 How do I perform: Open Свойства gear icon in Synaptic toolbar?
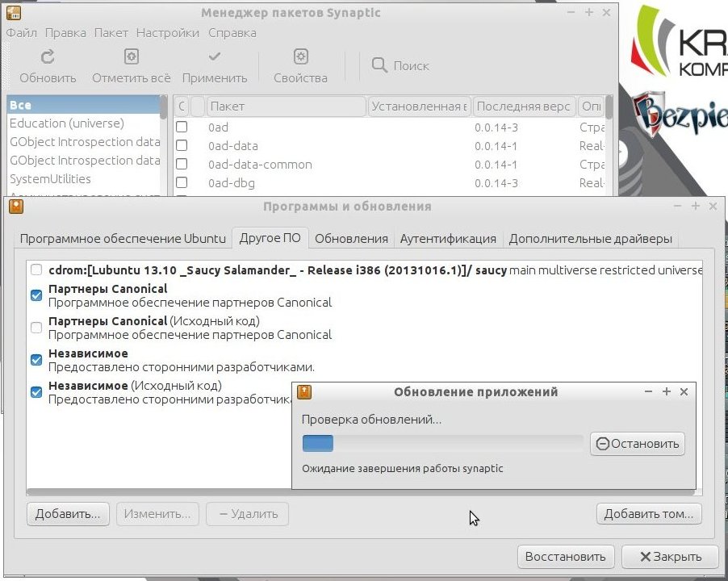point(300,56)
